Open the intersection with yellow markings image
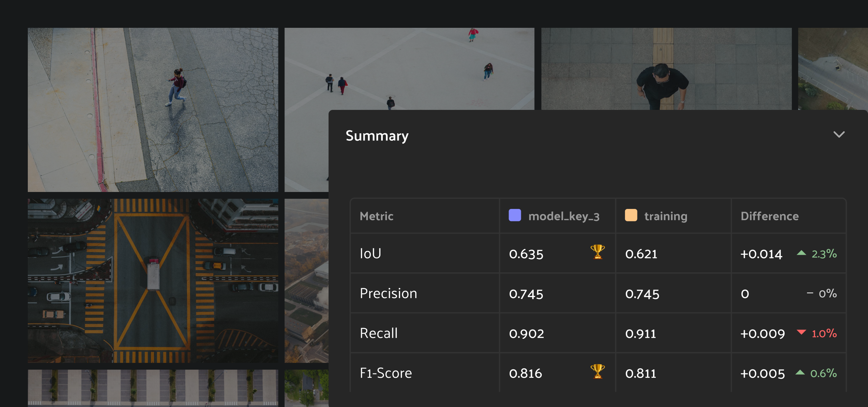The width and height of the screenshot is (868, 407). point(153,280)
